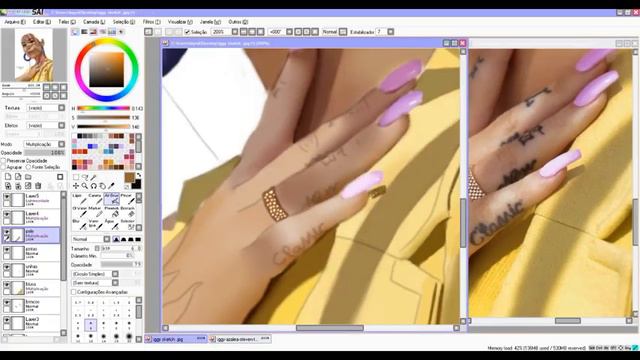The image size is (640, 360).
Task: Hide the Layer5 layer
Action: [x=7, y=197]
